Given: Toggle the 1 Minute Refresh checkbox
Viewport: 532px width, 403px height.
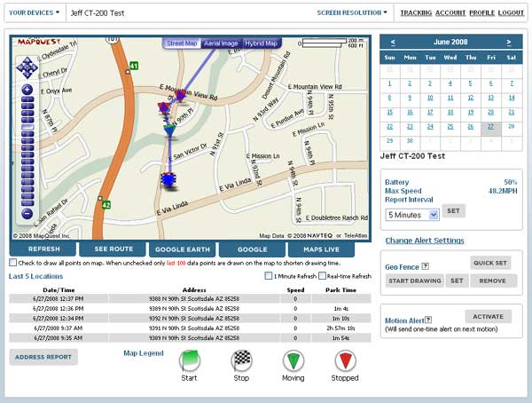Looking at the screenshot, I should pos(269,277).
